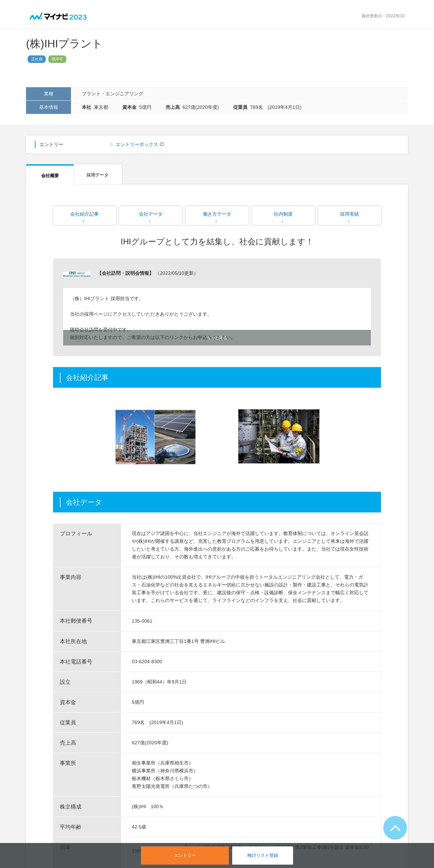This screenshot has width=434, height=868.
Task: Open the エントリーボックス link
Action: 137,144
